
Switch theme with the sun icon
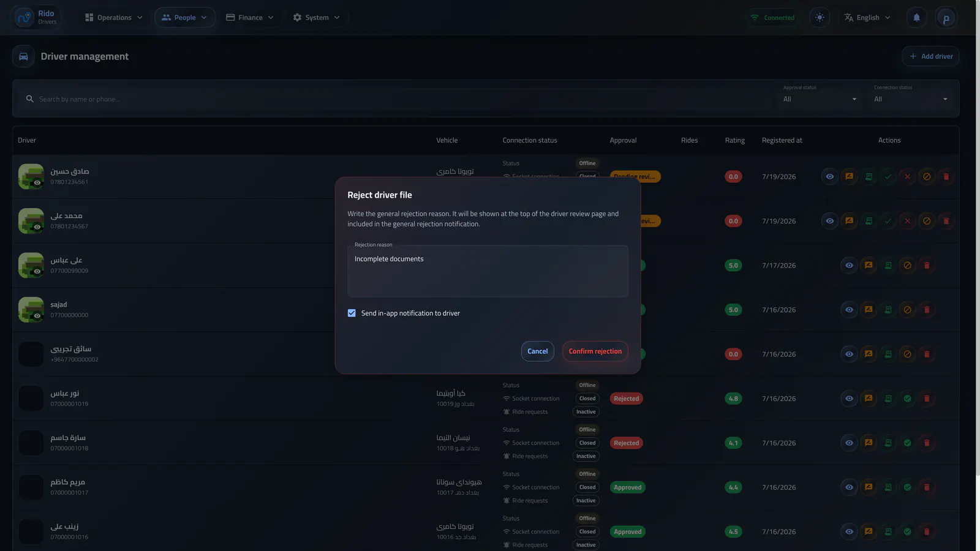click(x=820, y=18)
